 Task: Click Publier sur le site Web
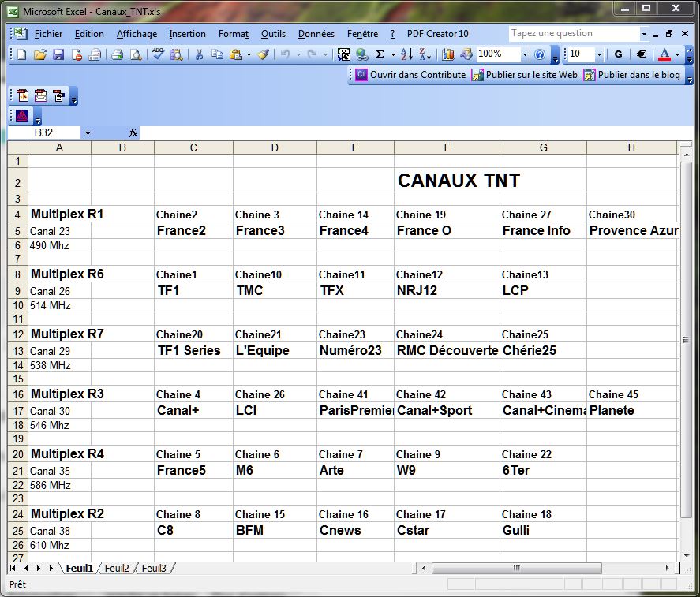click(525, 75)
